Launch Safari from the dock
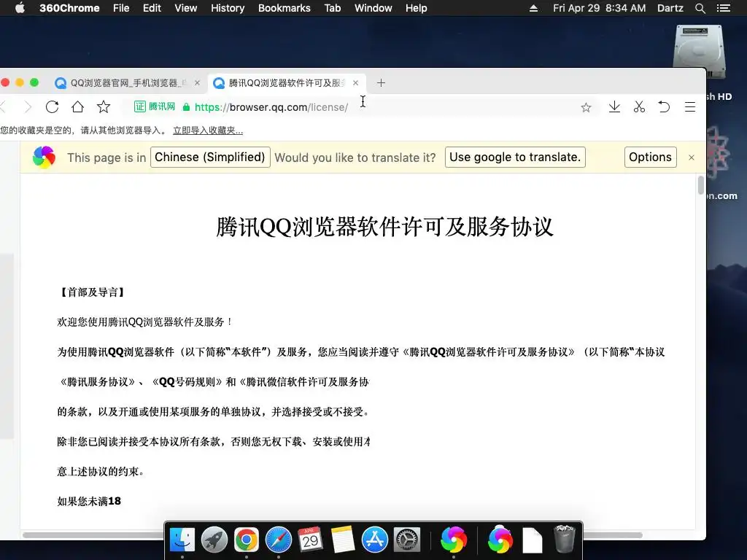747x560 pixels. point(279,540)
